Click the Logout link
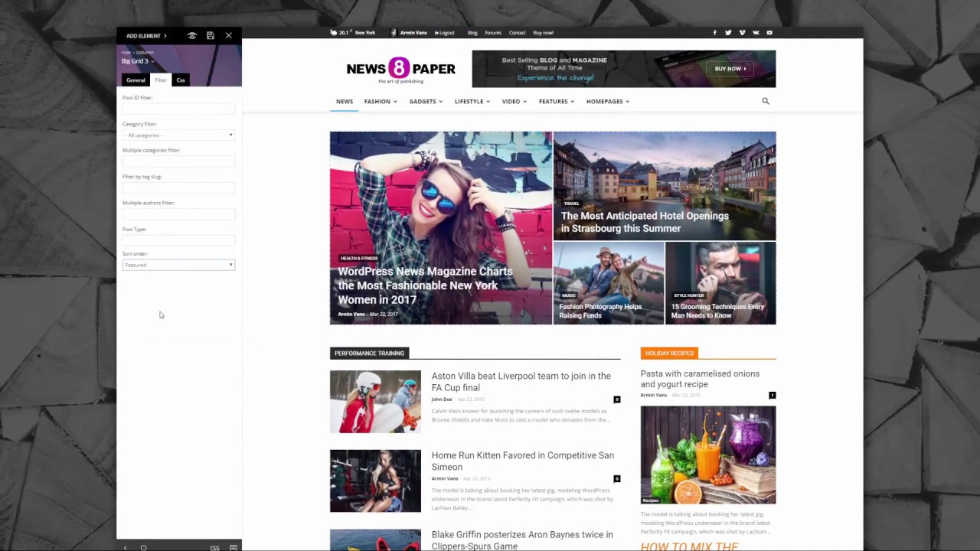The height and width of the screenshot is (551, 980). [x=445, y=33]
